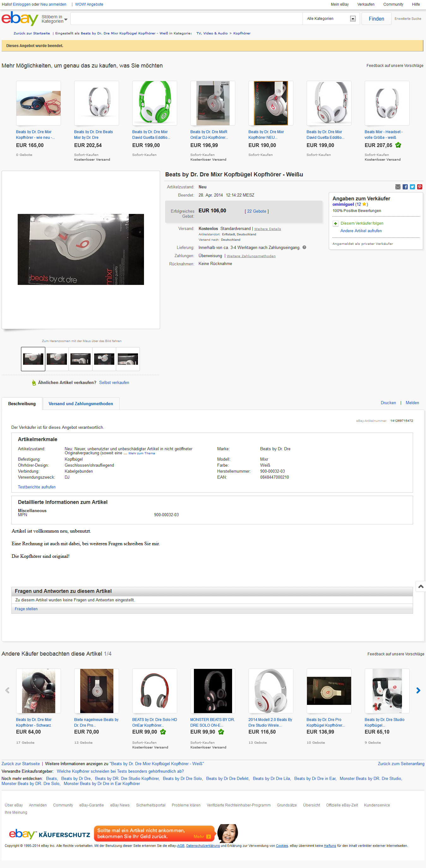The image size is (426, 868).
Task: Open Testberichte aufrufen link
Action: tap(37, 487)
